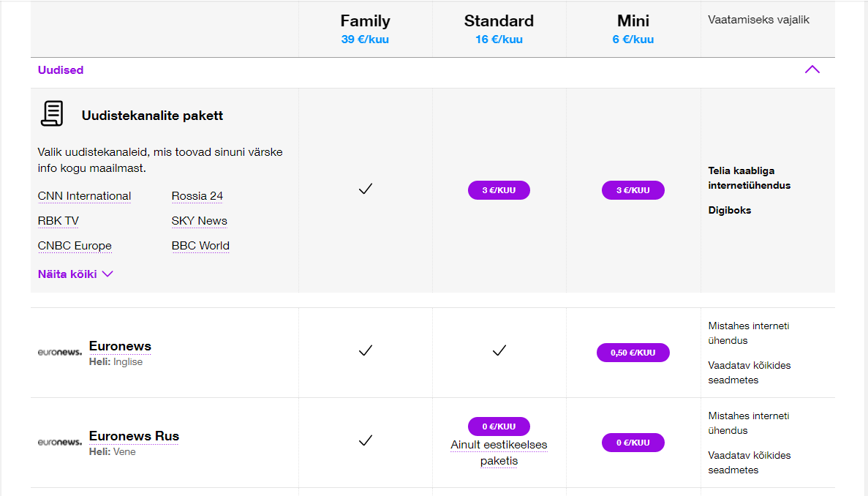Collapse the Uudised section chevron

(812, 69)
